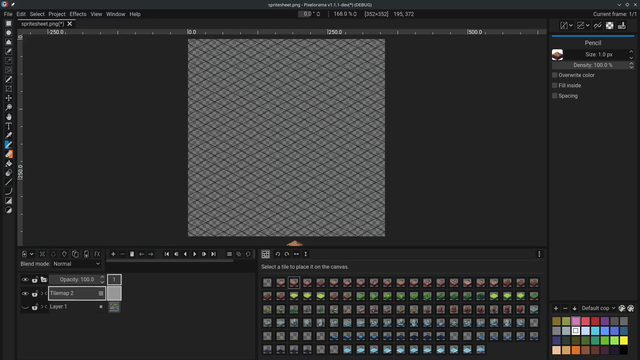Screen dimensions: 640x360
Task: Select the Pan hand tool
Action: (9, 117)
